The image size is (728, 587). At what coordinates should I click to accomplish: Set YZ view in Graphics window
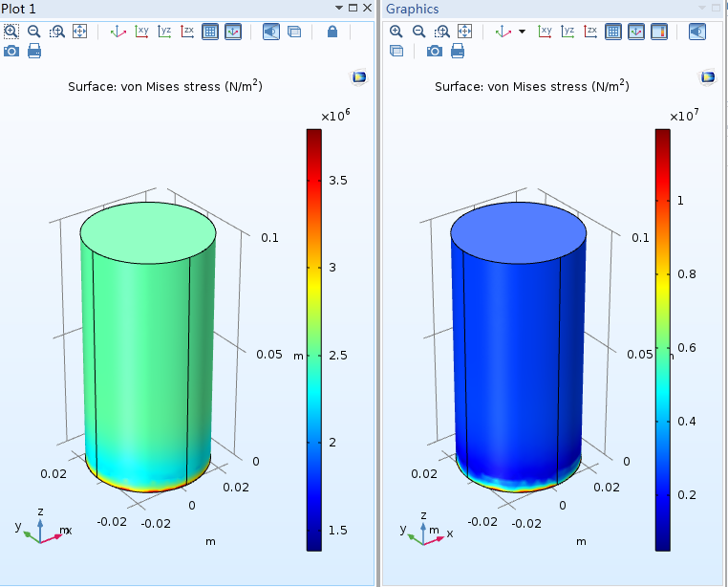(568, 32)
